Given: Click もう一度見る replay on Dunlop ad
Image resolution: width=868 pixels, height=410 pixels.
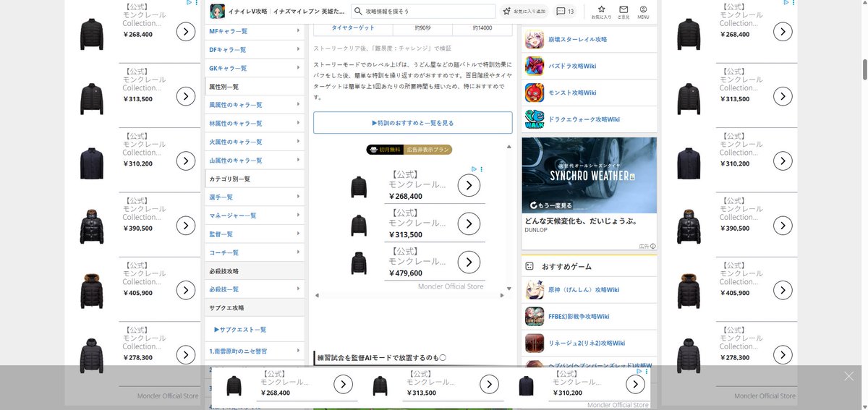Looking at the screenshot, I should [x=551, y=205].
